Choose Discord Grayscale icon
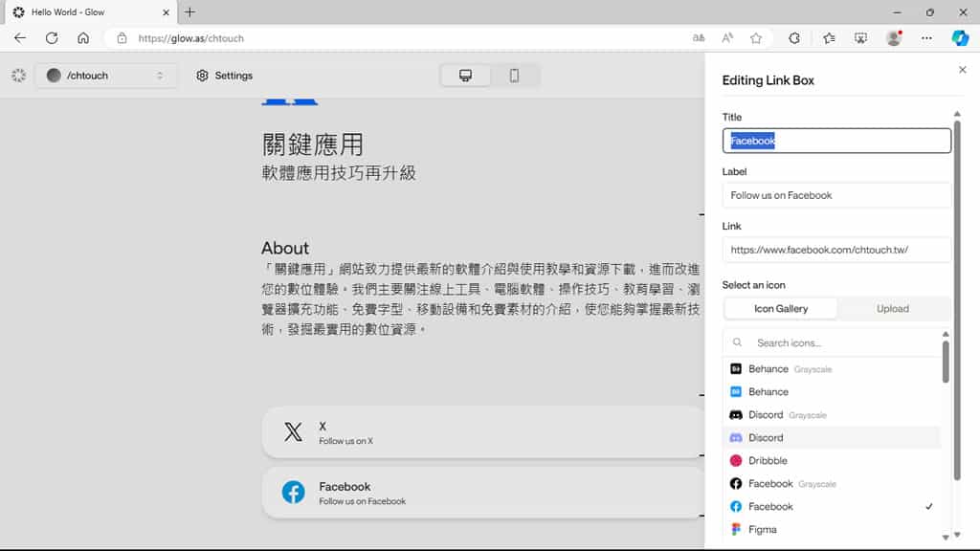Viewport: 980px width, 551px height. coord(834,415)
